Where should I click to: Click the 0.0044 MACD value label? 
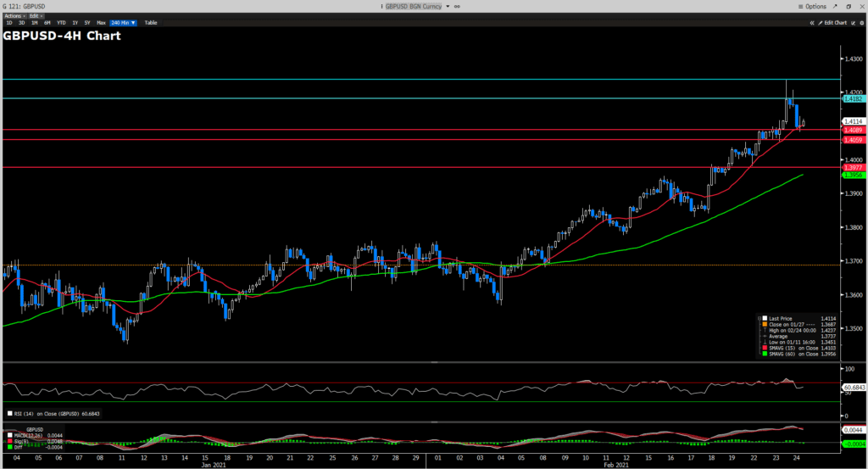click(853, 430)
